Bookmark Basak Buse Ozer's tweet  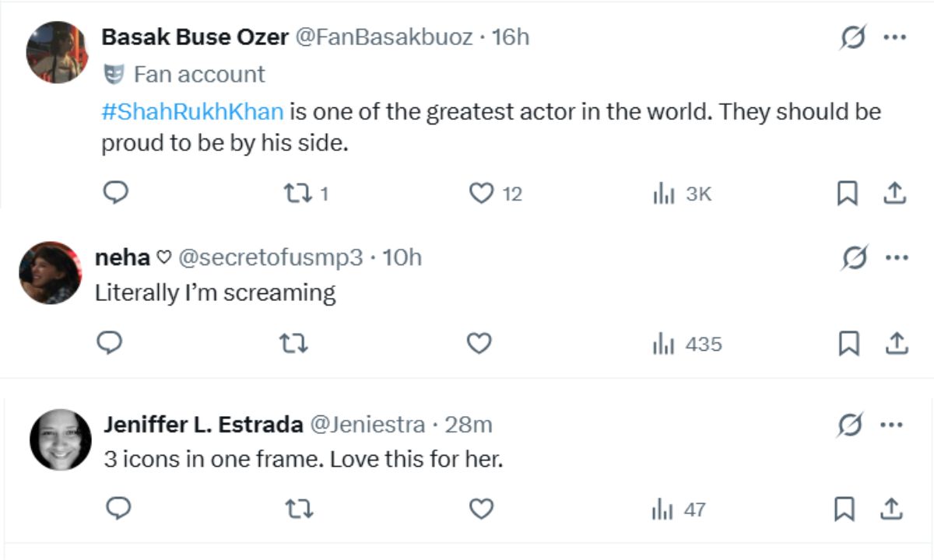click(x=846, y=193)
